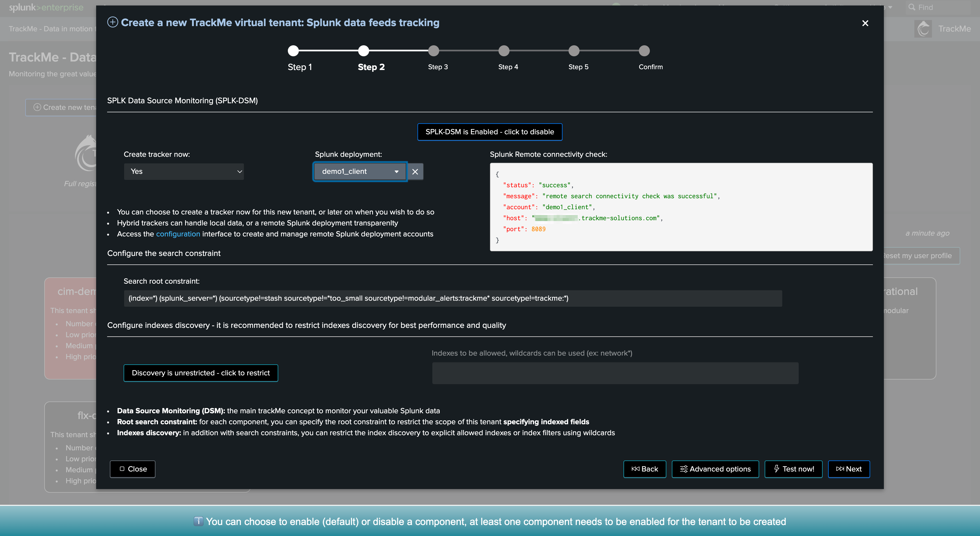Click the Test now lightning button
Viewport: 980px width, 536px height.
[793, 469]
